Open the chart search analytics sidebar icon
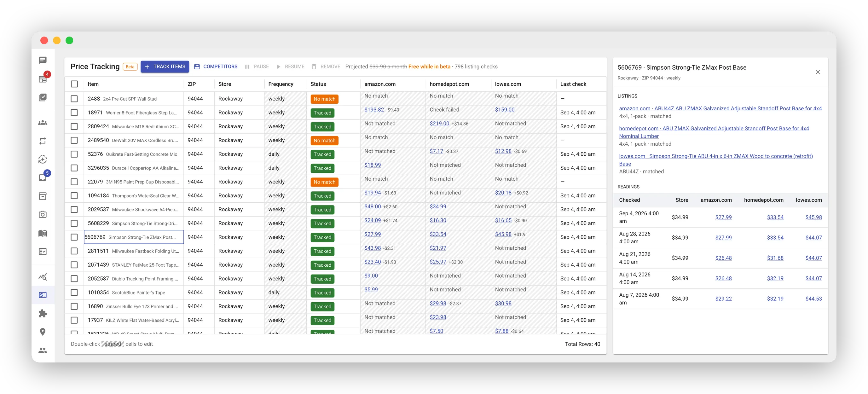 coord(43,277)
